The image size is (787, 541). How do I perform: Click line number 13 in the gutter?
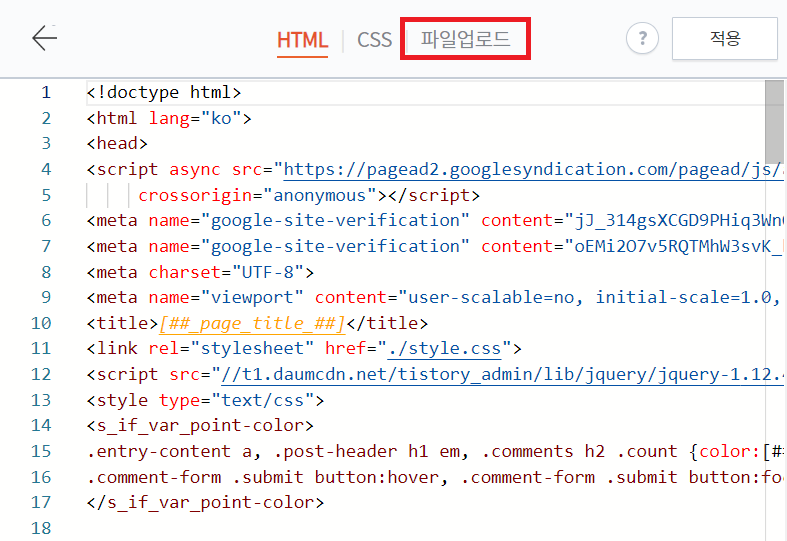(x=41, y=400)
